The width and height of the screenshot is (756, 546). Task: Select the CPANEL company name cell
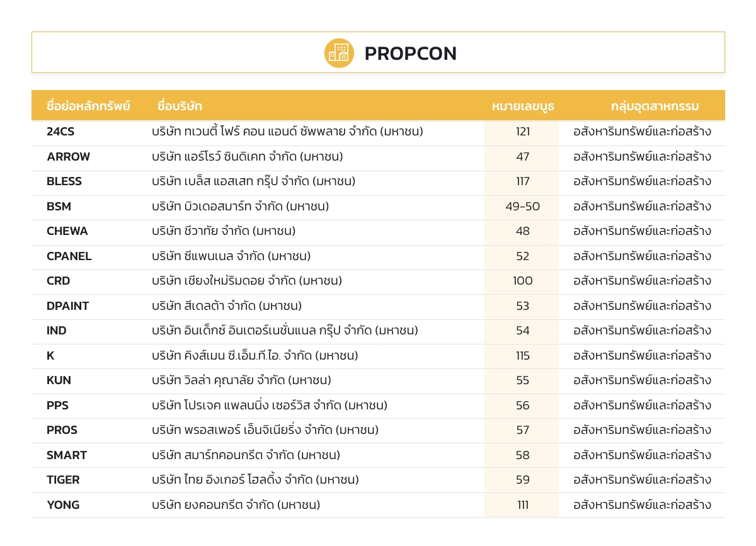(x=231, y=256)
